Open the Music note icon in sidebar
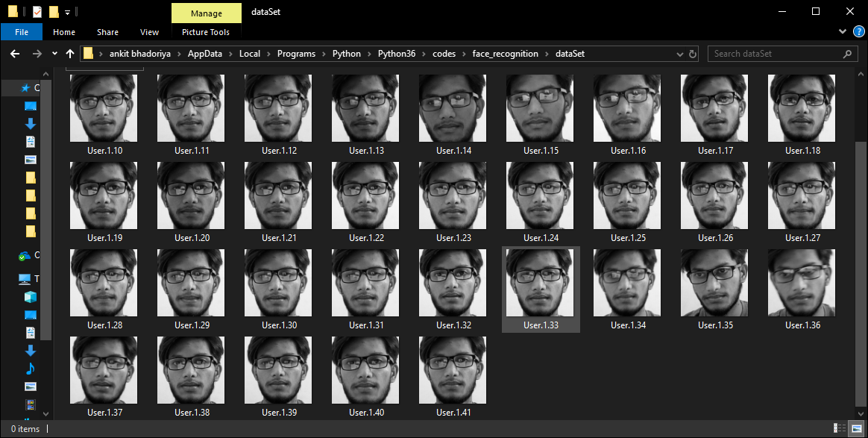 pos(31,368)
